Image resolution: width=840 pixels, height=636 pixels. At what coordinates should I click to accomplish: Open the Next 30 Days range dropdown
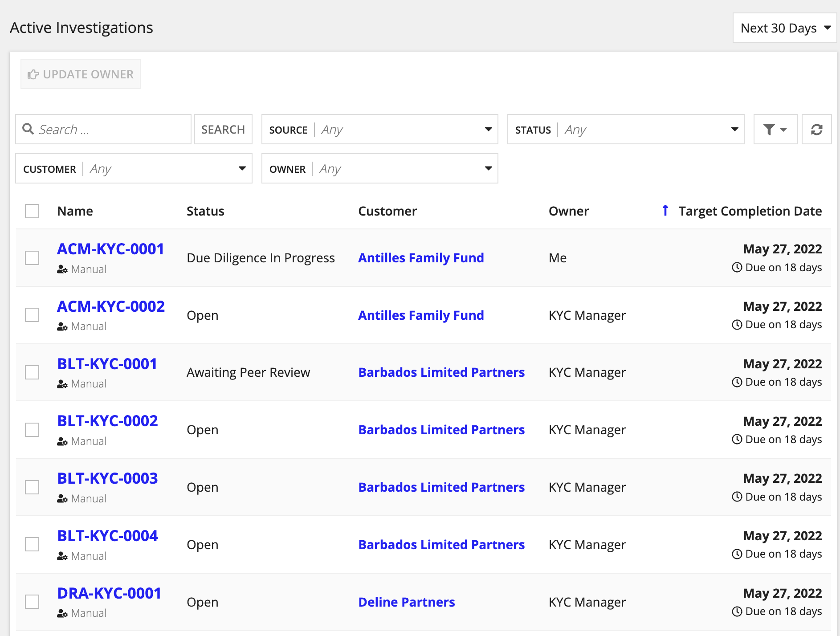pyautogui.click(x=785, y=28)
